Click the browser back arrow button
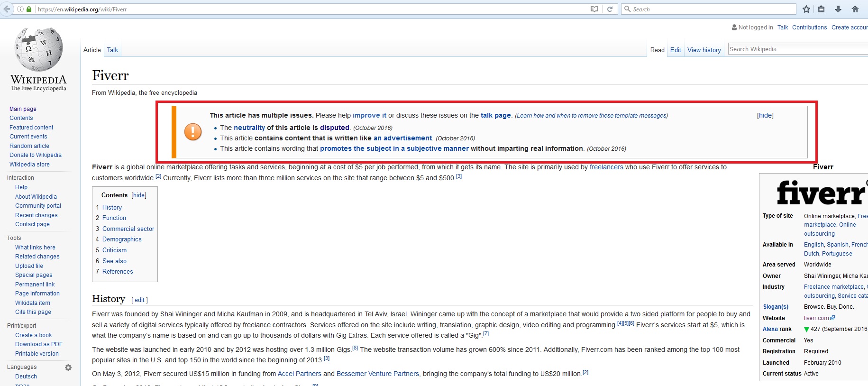The height and width of the screenshot is (386, 868). 7,9
